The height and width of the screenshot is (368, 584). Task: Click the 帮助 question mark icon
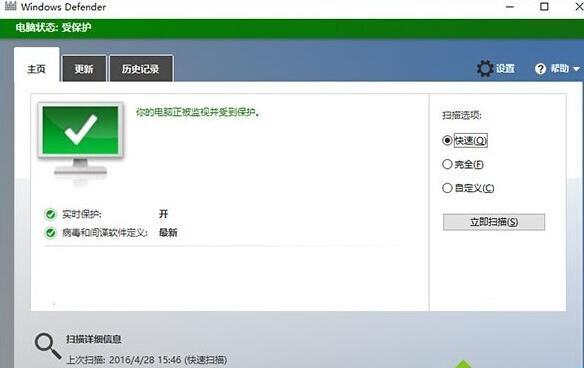[540, 69]
